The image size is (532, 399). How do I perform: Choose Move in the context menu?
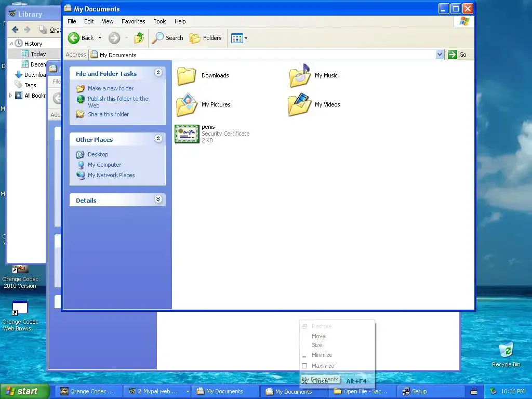tap(337, 336)
